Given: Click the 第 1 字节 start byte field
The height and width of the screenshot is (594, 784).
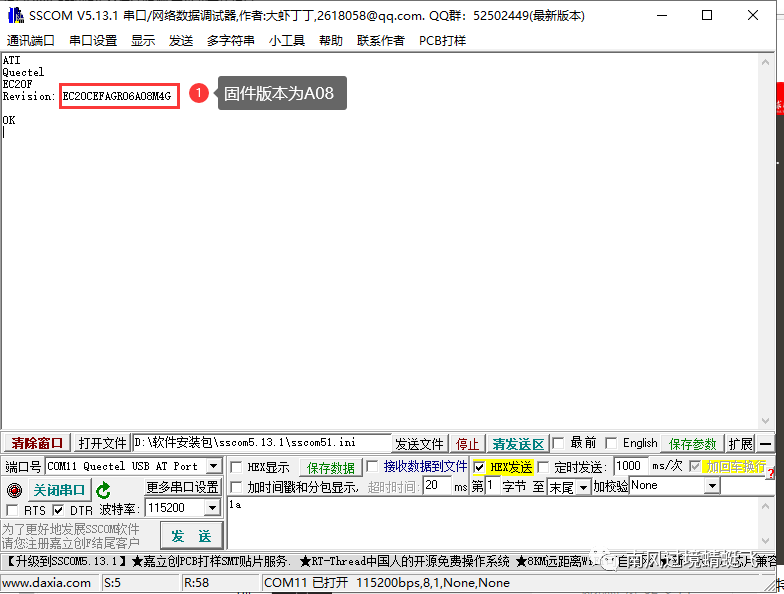Looking at the screenshot, I should point(492,486).
